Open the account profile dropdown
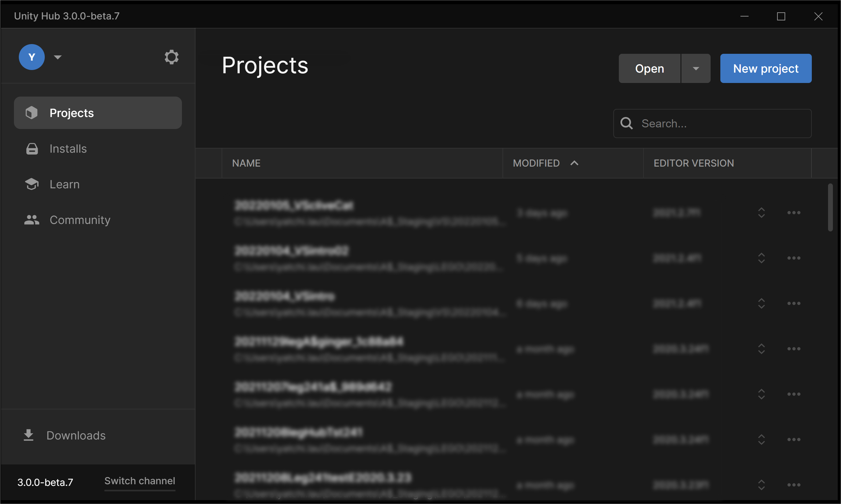This screenshot has width=841, height=504. (56, 56)
